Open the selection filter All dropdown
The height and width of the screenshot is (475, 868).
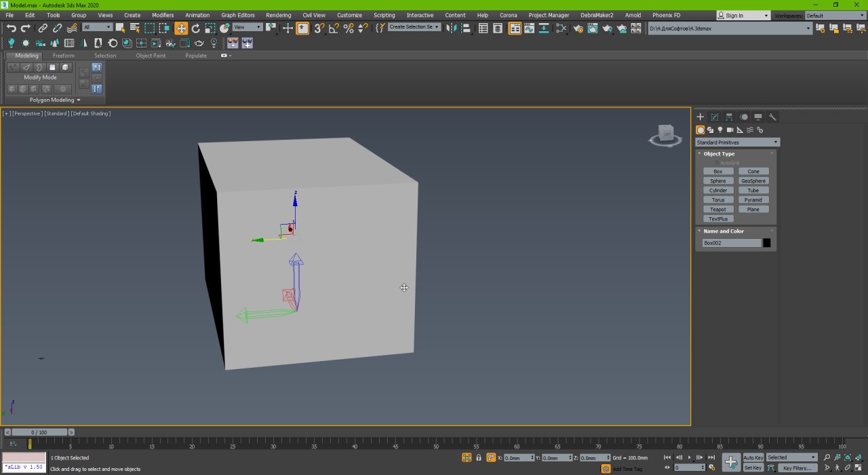coord(97,27)
